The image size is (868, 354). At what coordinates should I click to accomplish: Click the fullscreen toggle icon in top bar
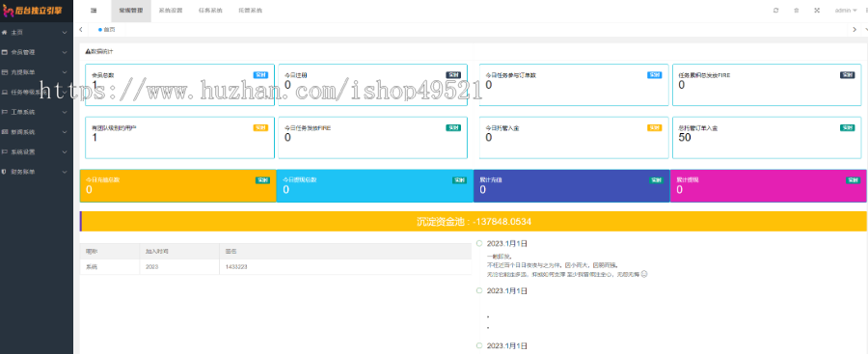point(817,11)
